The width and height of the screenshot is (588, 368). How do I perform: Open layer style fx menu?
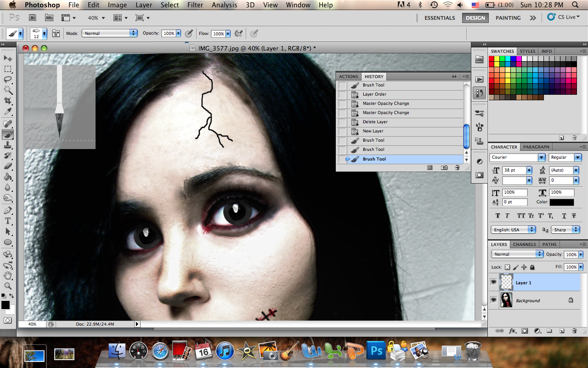pyautogui.click(x=512, y=331)
